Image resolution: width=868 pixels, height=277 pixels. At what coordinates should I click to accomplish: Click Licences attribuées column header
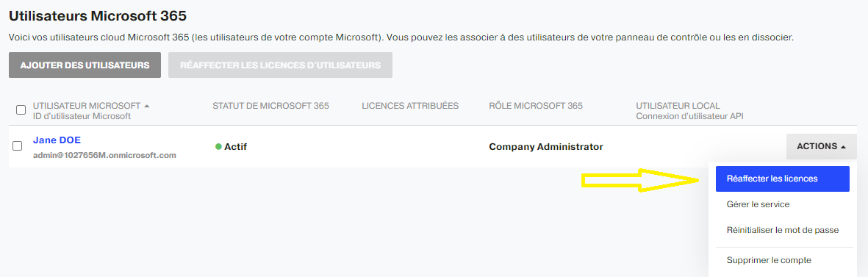(x=410, y=106)
